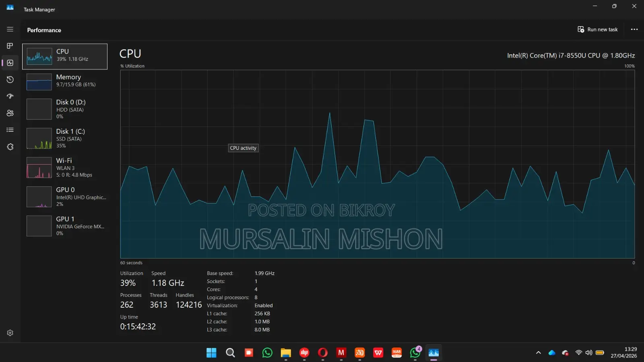Click the Run new task button
The width and height of the screenshot is (644, 362).
pos(598,29)
